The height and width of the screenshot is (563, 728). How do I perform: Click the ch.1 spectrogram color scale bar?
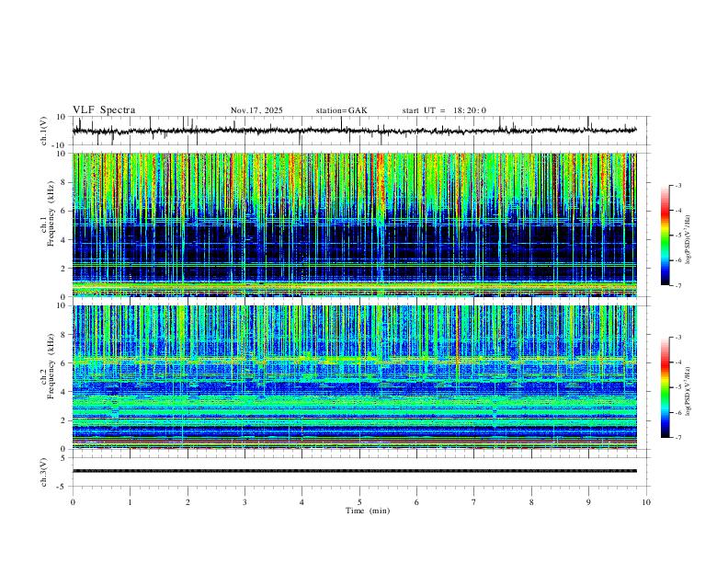pyautogui.click(x=665, y=236)
